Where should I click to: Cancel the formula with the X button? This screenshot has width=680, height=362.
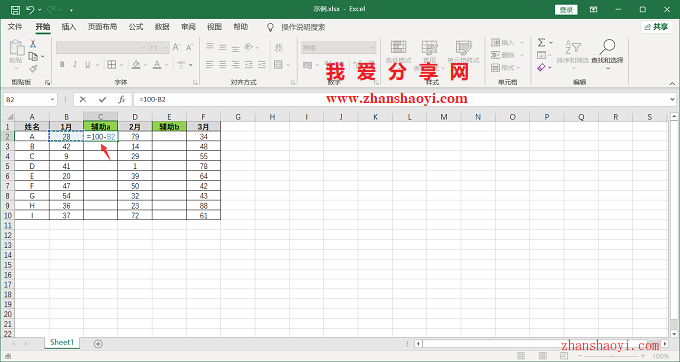(x=83, y=100)
